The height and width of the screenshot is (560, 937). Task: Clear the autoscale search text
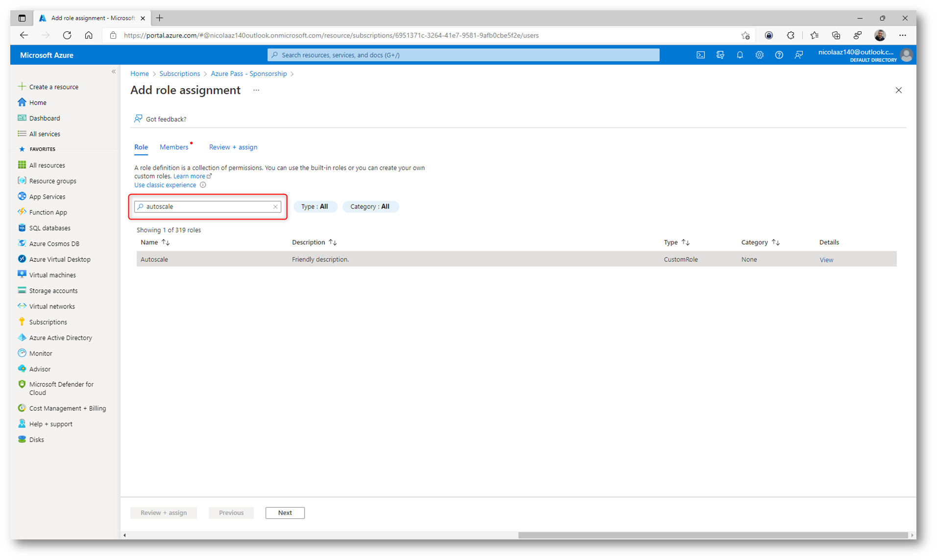275,207
